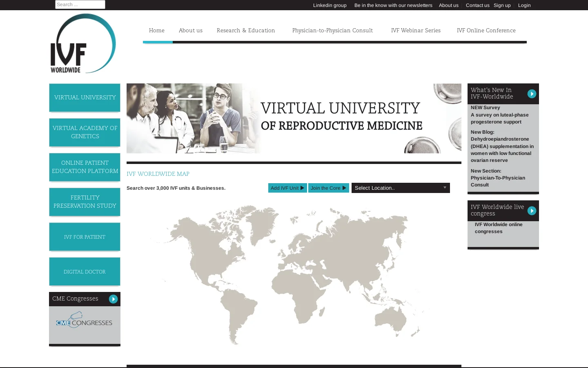Click the IVF WORLDWIDE MAP heading

pos(158,174)
